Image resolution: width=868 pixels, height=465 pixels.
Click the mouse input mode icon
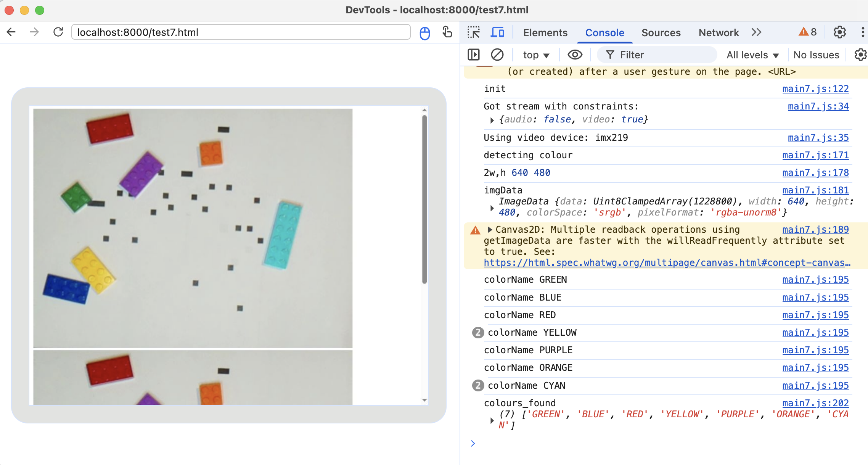[424, 33]
